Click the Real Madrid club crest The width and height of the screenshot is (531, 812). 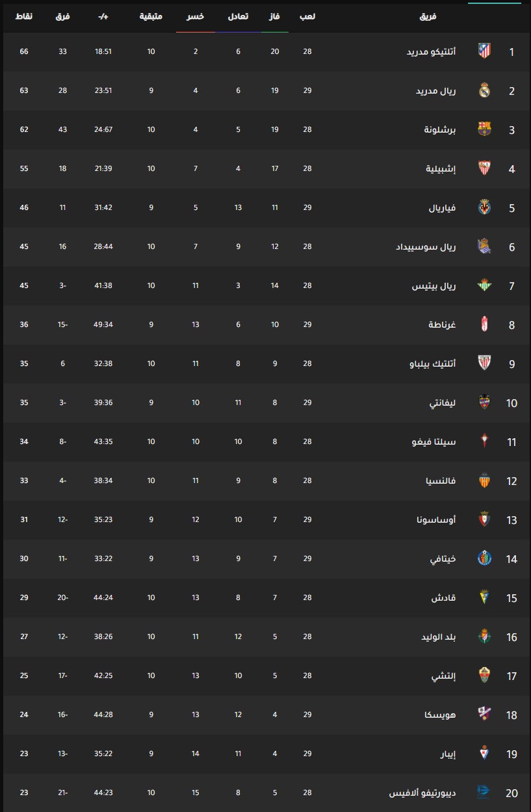click(x=484, y=90)
